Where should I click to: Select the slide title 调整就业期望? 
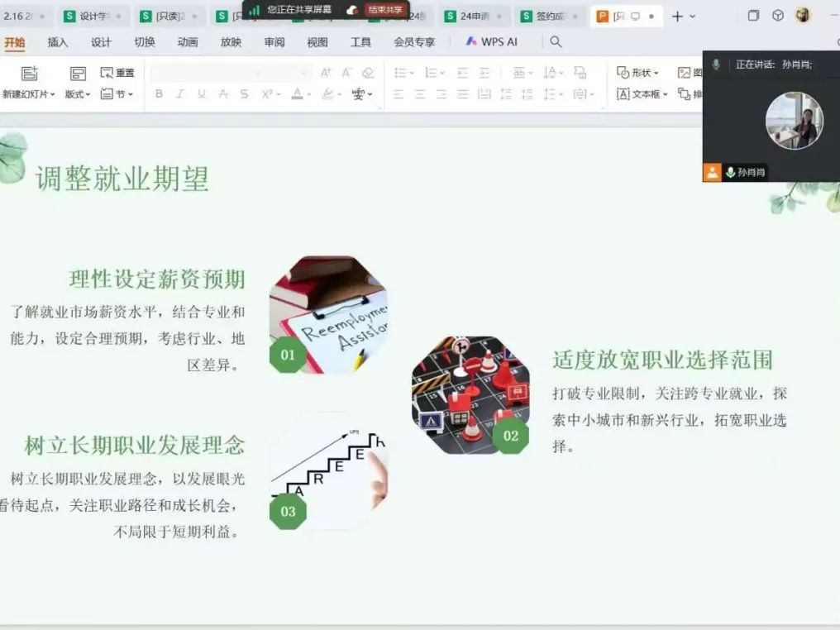pos(122,179)
